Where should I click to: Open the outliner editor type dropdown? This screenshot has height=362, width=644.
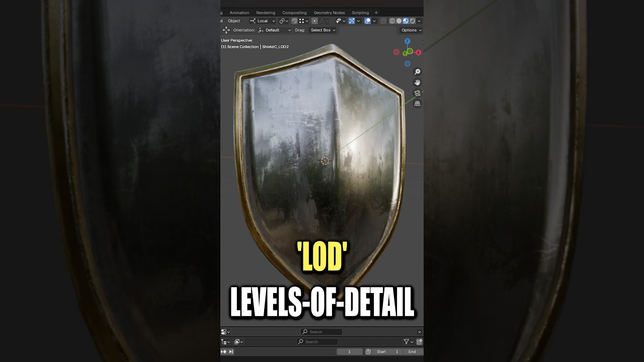click(x=226, y=342)
